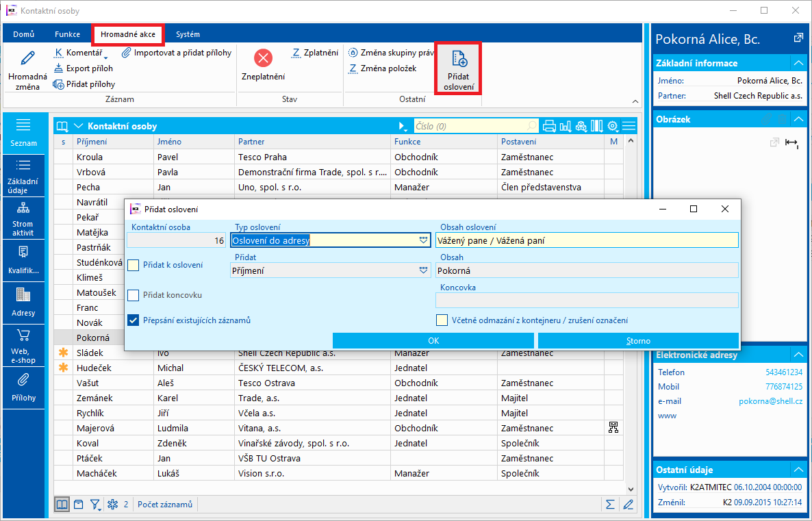The width and height of the screenshot is (812, 521).
Task: Check the Přidat koncovku option
Action: (134, 295)
